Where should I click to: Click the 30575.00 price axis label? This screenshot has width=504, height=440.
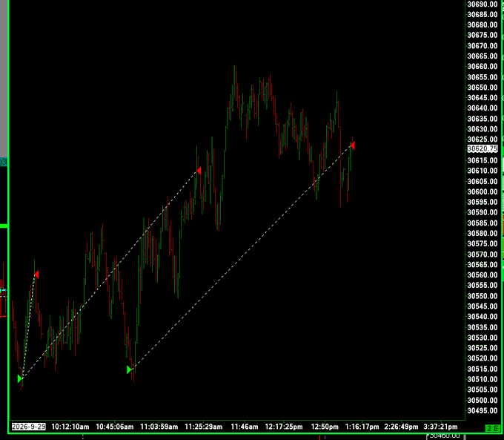pos(483,243)
